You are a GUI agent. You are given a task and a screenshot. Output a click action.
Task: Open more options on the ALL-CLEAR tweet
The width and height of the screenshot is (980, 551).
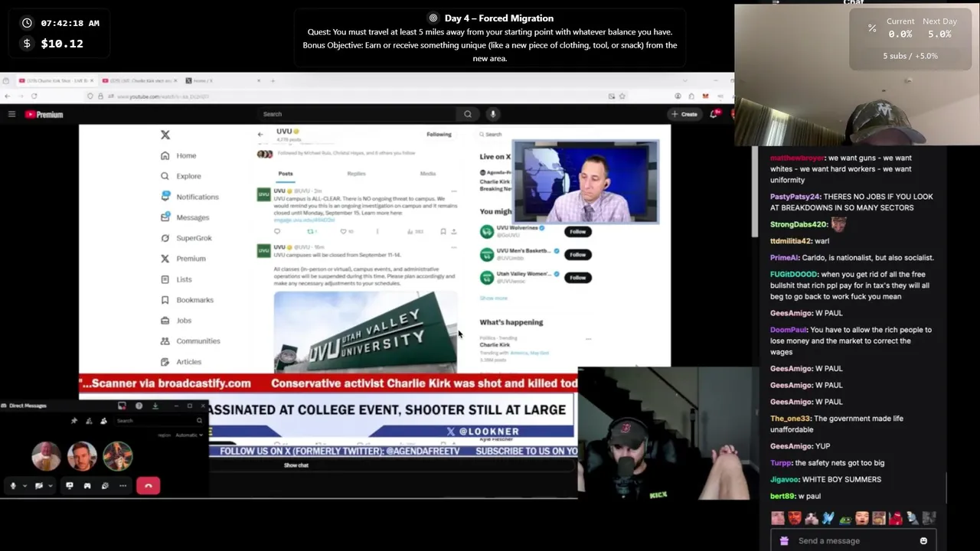point(453,191)
